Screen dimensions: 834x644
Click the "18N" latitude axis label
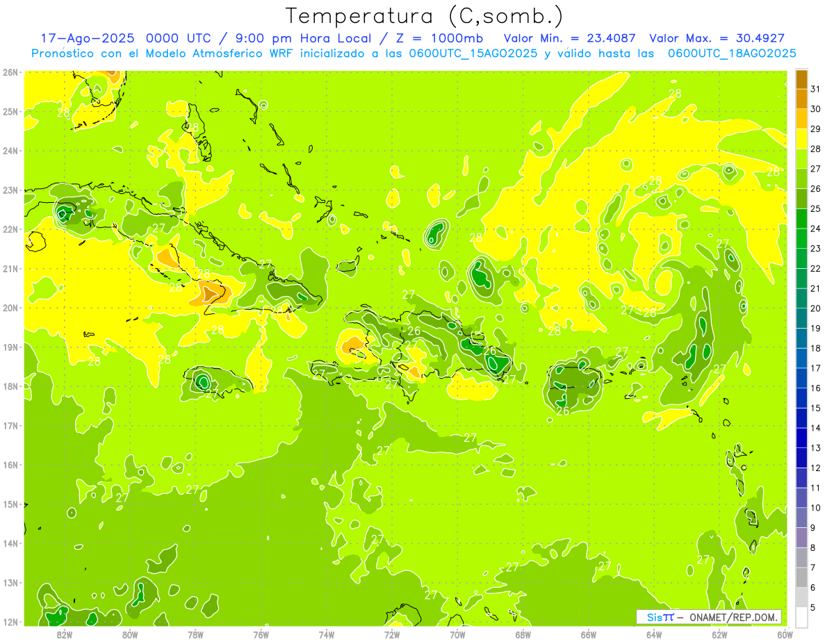coord(10,386)
